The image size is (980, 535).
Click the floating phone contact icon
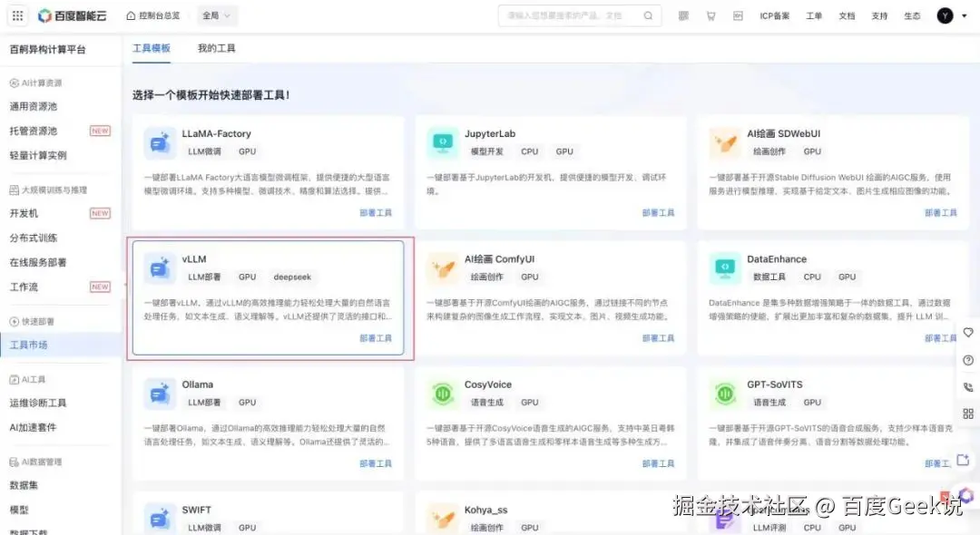(x=968, y=387)
